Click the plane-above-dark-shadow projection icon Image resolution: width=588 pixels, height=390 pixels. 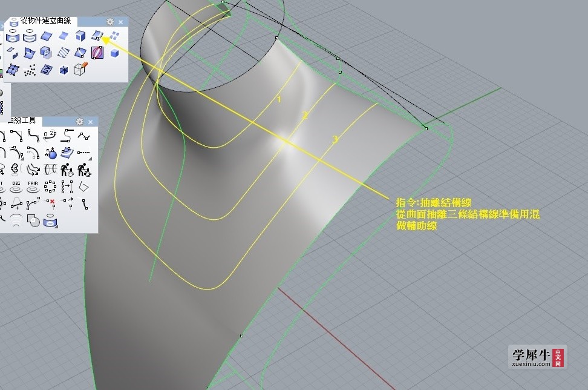coord(12,53)
